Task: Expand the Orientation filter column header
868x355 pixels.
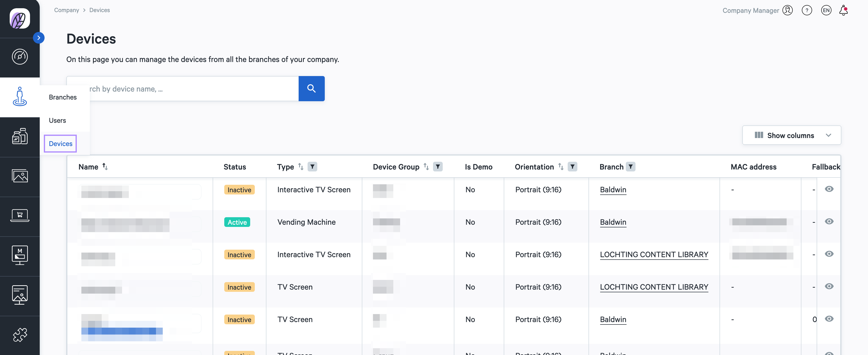Action: pos(573,167)
